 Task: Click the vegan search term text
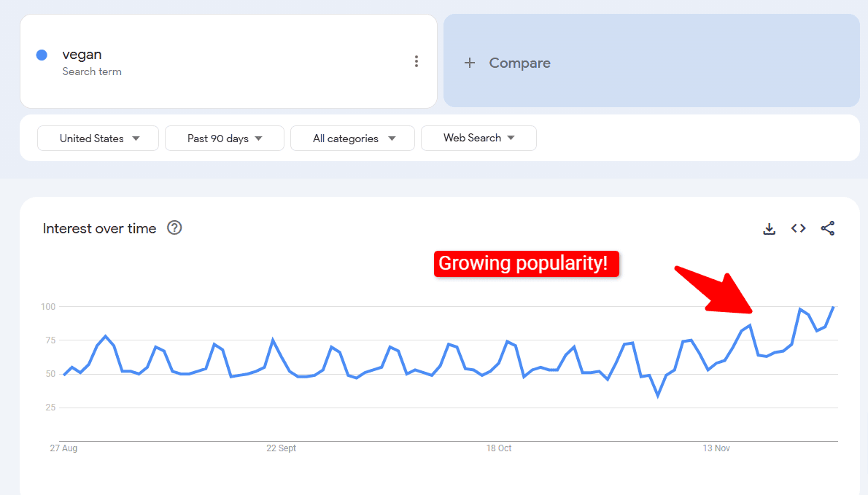pos(82,55)
